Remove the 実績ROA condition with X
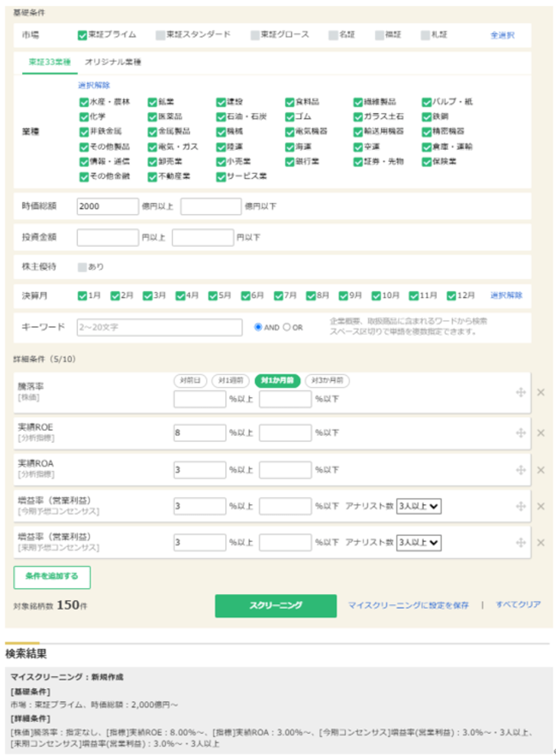Viewport: 556px width, 756px height. [x=541, y=470]
